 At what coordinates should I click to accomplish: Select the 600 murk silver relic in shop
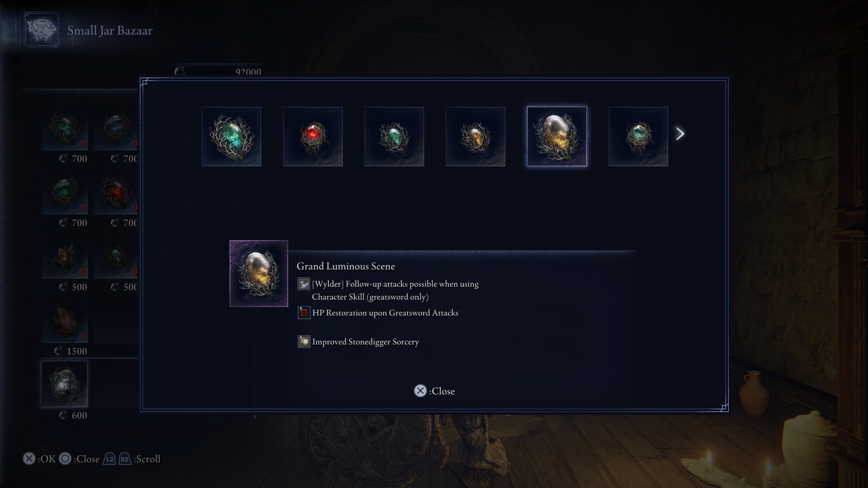pos(64,384)
